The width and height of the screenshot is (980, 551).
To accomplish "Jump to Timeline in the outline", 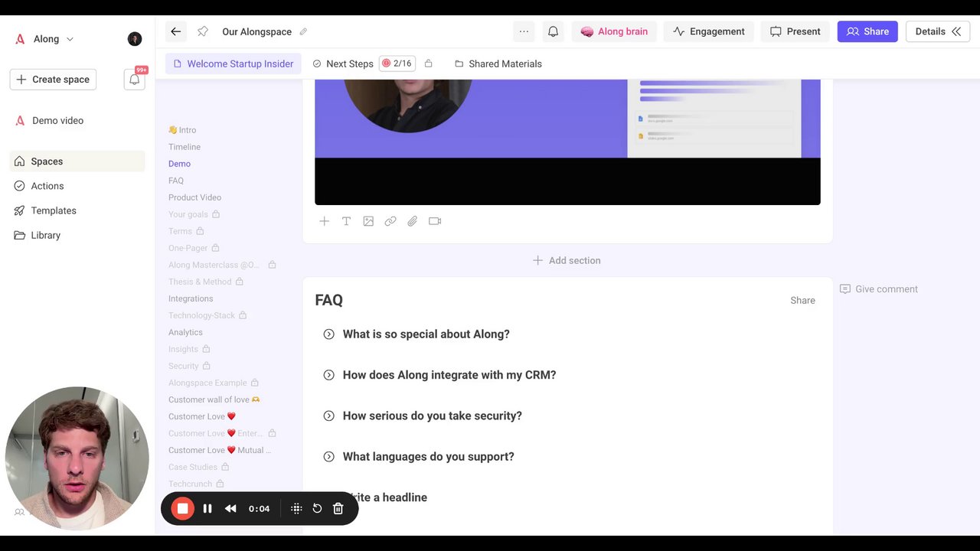I will pyautogui.click(x=185, y=147).
